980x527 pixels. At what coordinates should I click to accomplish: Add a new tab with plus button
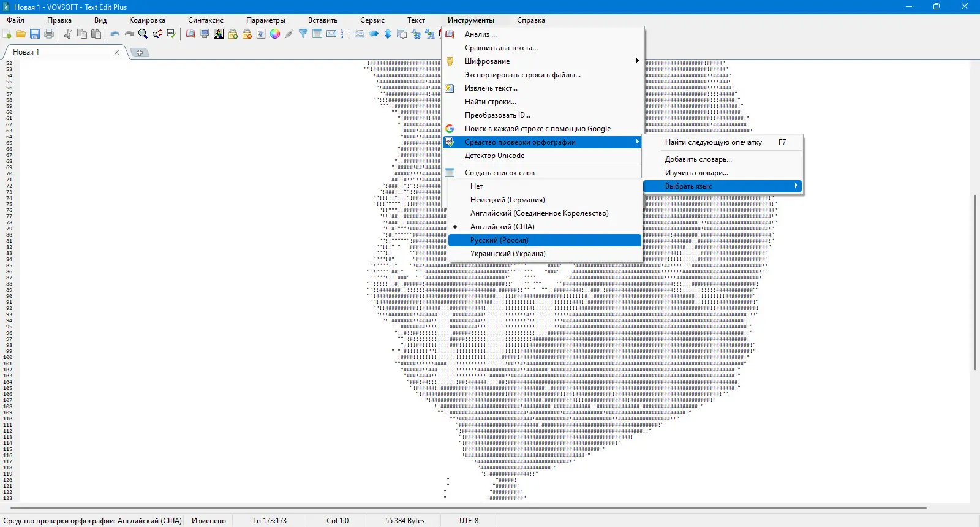click(140, 53)
